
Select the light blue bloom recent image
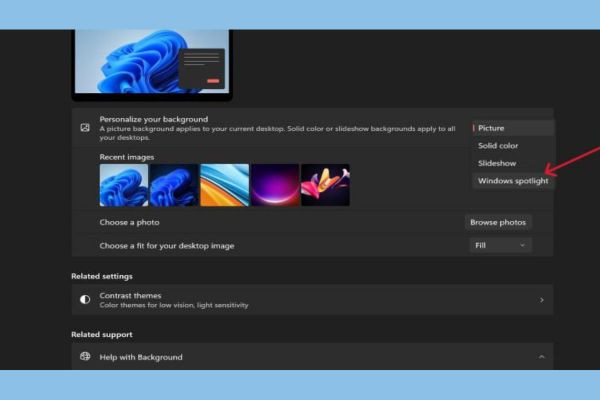(x=124, y=185)
